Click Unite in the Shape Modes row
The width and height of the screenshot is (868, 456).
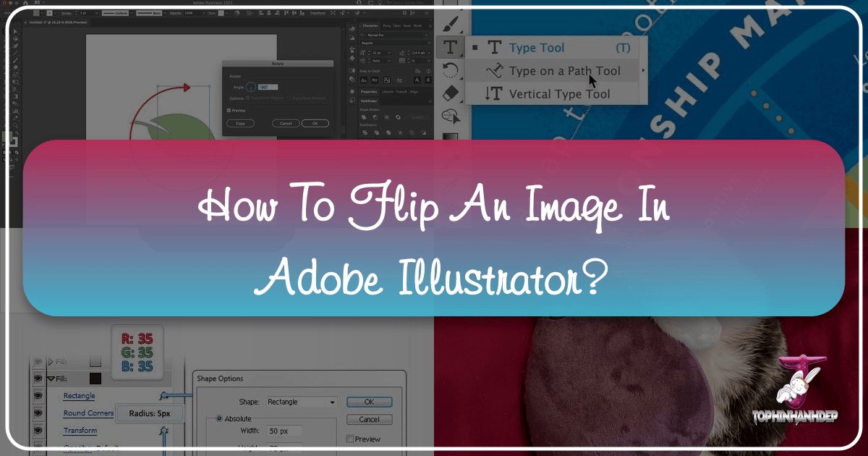click(364, 117)
